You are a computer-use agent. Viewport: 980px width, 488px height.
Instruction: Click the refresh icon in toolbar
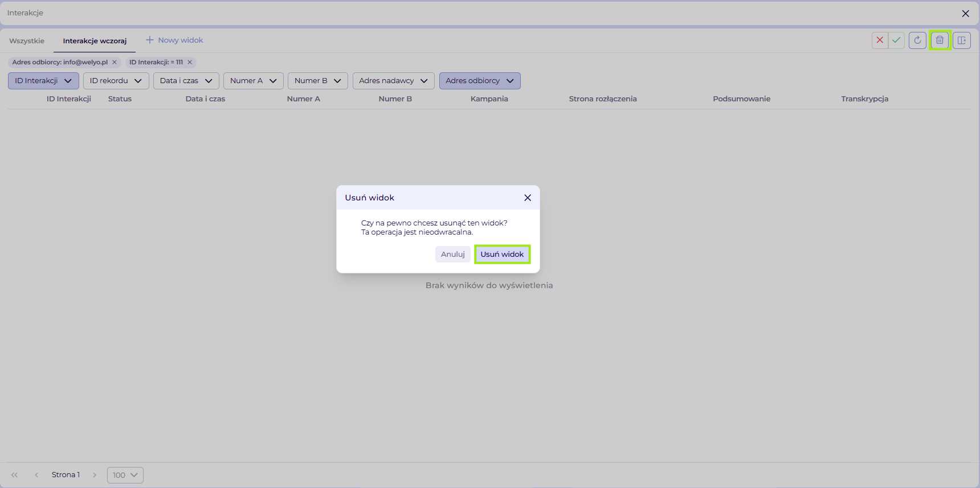pos(917,40)
